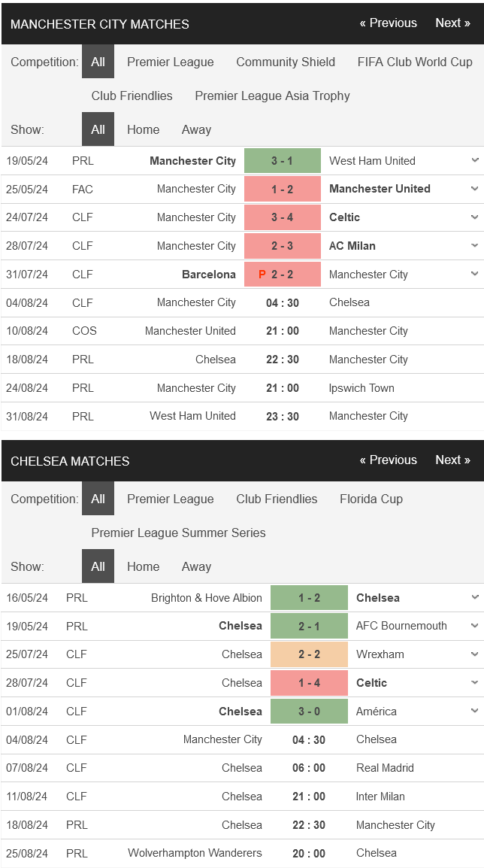Open Ipswich Town team link
The height and width of the screenshot is (868, 484).
[361, 388]
